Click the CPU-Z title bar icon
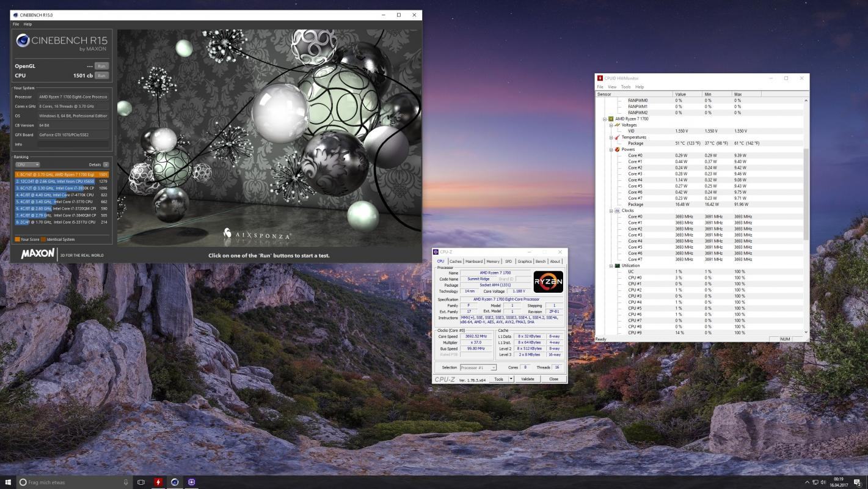This screenshot has width=868, height=489. point(436,252)
